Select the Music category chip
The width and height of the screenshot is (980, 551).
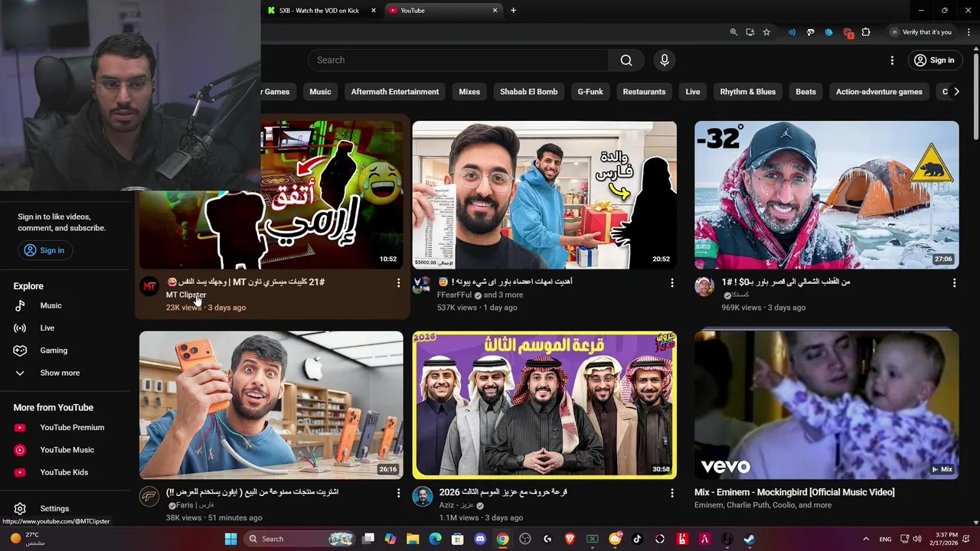(x=320, y=92)
